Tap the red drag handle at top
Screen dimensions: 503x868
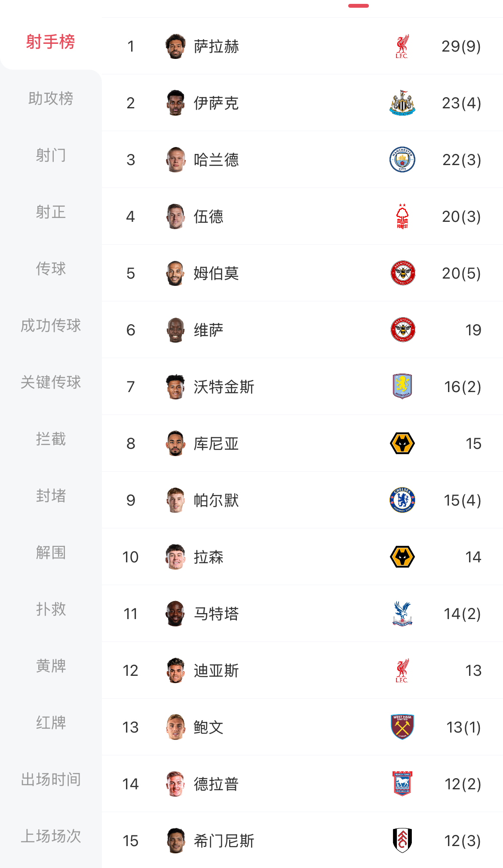pos(359,6)
